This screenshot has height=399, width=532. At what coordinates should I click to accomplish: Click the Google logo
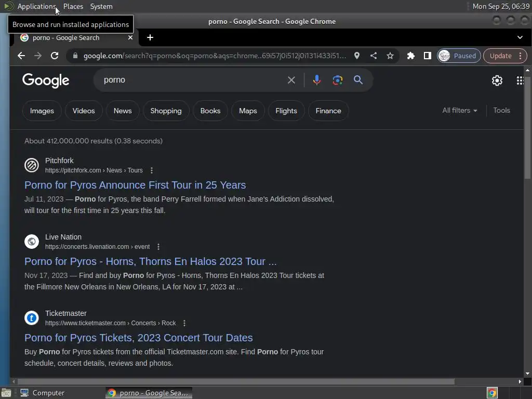[x=46, y=81]
